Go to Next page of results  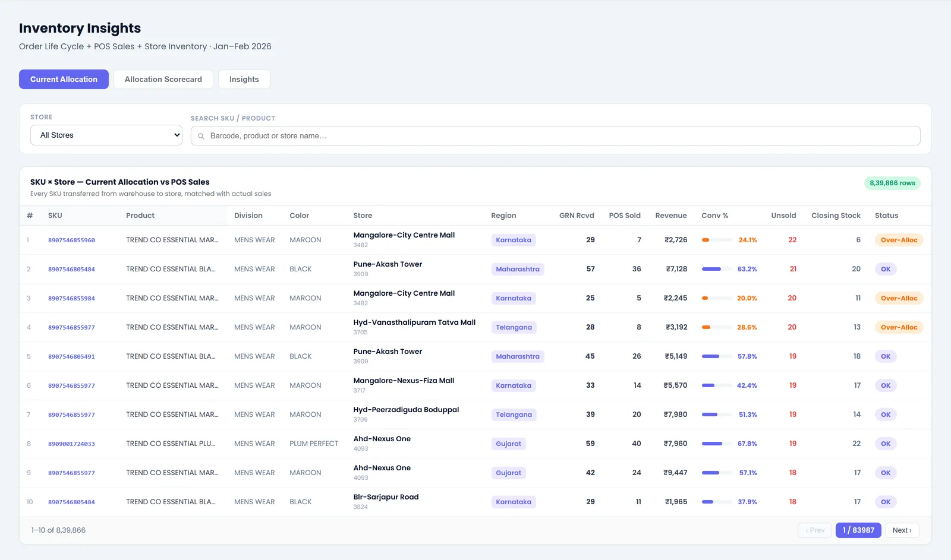(902, 530)
